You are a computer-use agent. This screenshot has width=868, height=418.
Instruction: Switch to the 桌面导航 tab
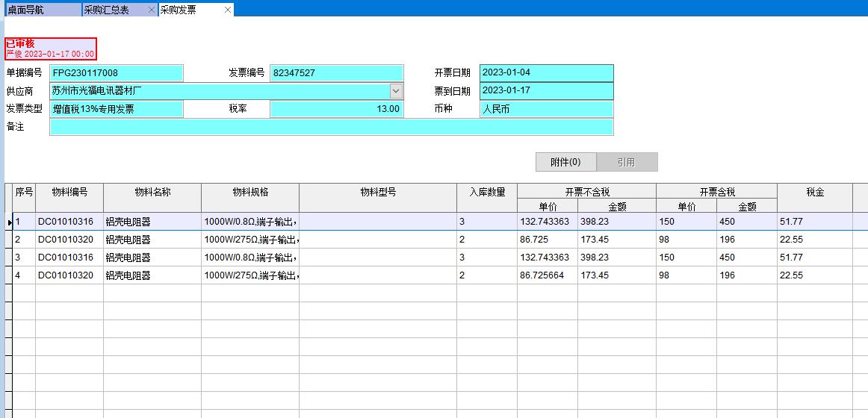pyautogui.click(x=41, y=10)
